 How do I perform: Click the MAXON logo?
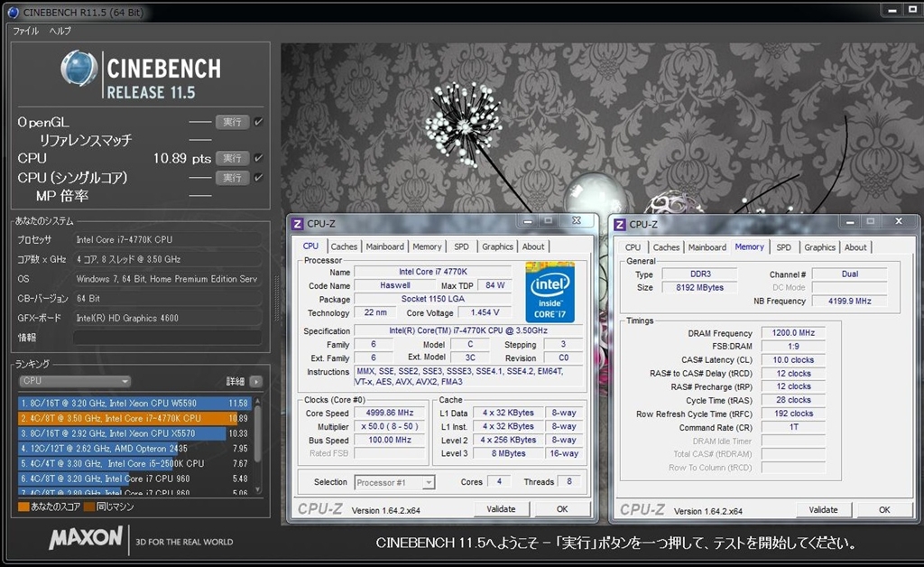(85, 539)
